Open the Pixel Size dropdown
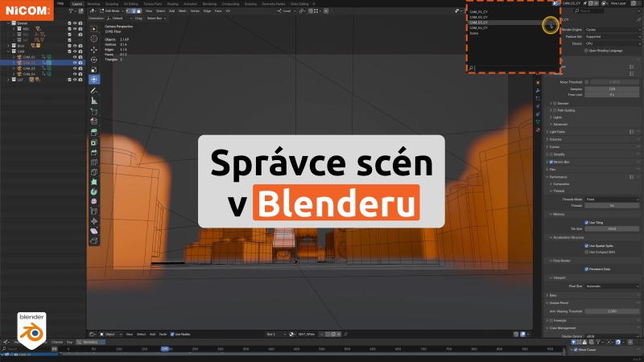Screen dimensions: 644x362 tap(613, 286)
